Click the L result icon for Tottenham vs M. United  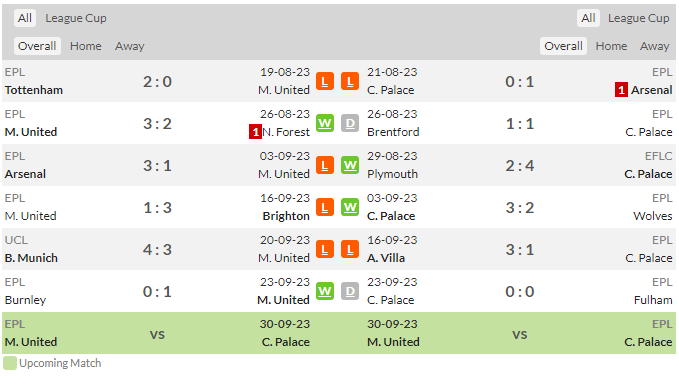[x=325, y=81]
